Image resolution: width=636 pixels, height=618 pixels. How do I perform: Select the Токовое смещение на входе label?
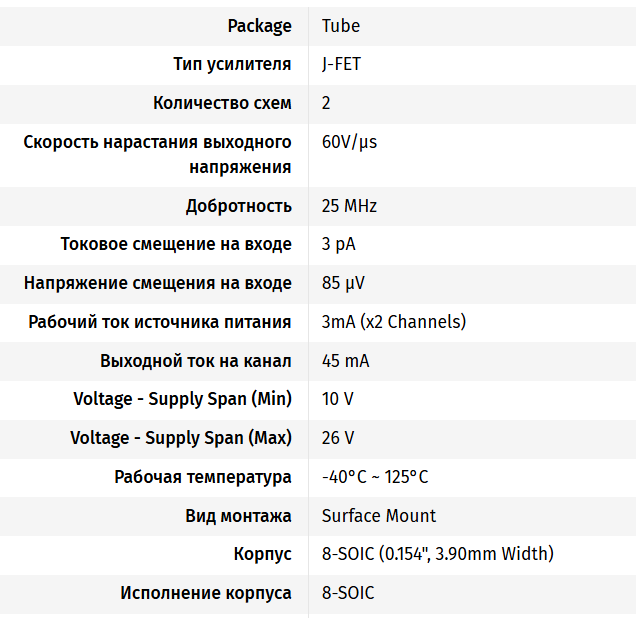click(x=176, y=245)
